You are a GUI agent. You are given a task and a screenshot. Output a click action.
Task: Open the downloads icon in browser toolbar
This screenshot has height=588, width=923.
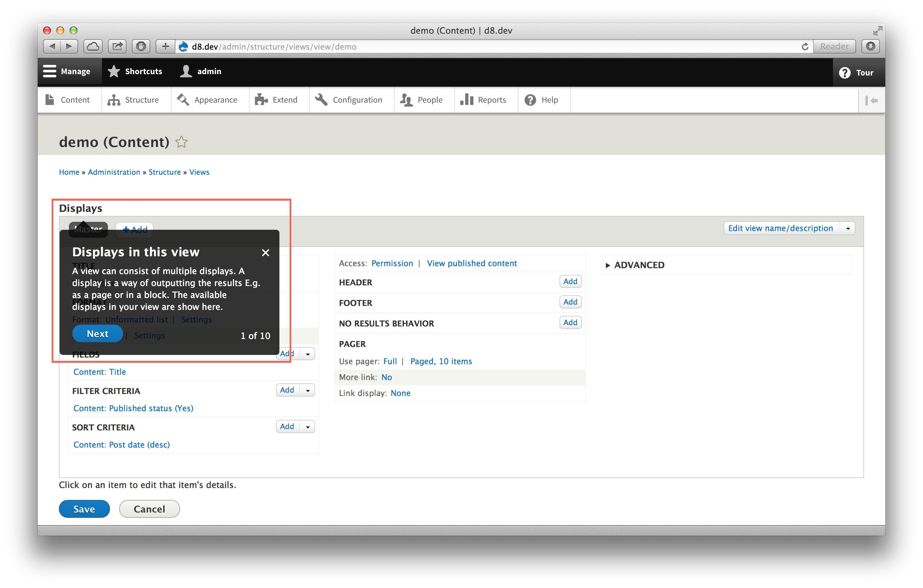pos(870,46)
